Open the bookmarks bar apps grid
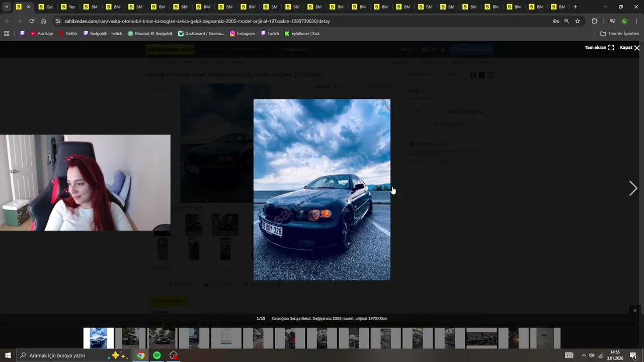 (7, 33)
